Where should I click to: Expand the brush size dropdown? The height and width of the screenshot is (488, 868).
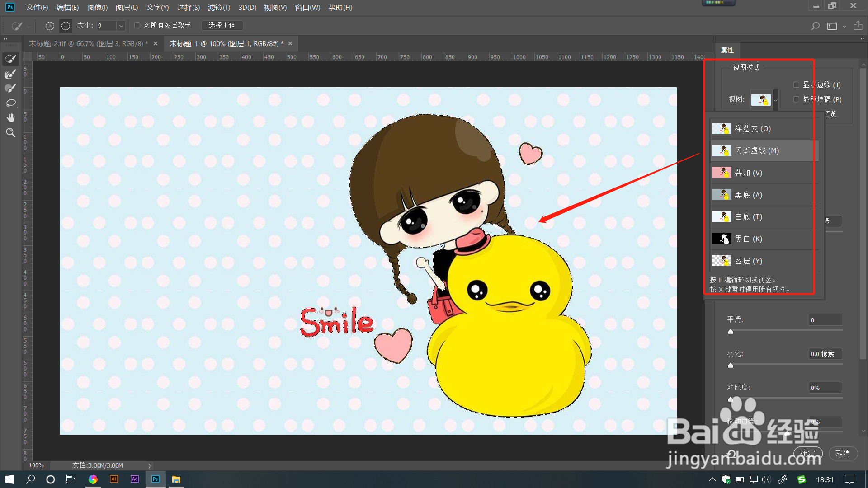pos(121,26)
